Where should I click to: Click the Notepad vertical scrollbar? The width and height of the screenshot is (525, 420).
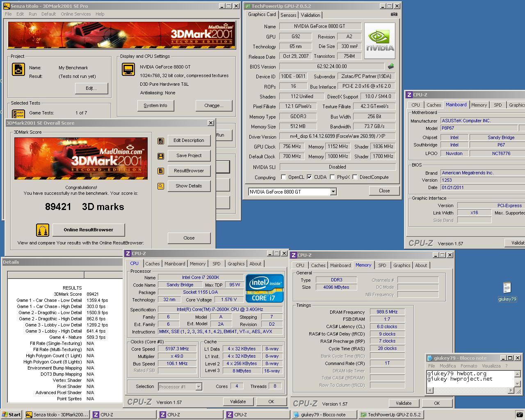(517, 379)
